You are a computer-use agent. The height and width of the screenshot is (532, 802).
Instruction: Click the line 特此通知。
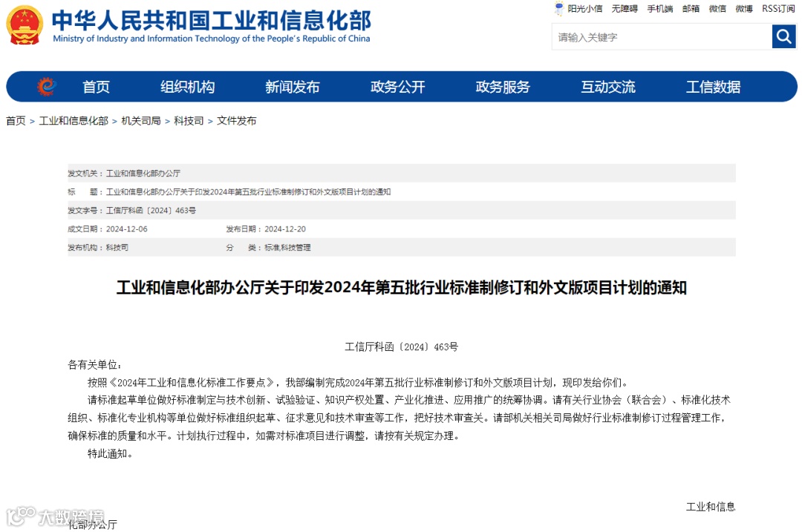pyautogui.click(x=110, y=454)
